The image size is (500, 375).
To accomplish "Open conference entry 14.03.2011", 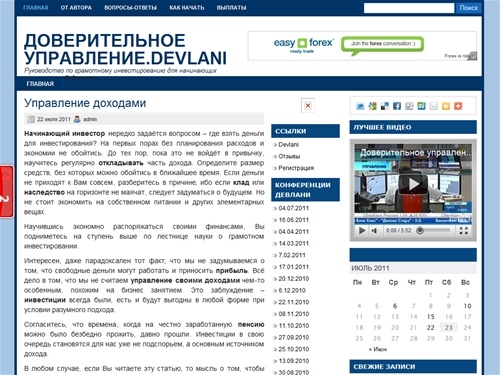I will click(293, 243).
